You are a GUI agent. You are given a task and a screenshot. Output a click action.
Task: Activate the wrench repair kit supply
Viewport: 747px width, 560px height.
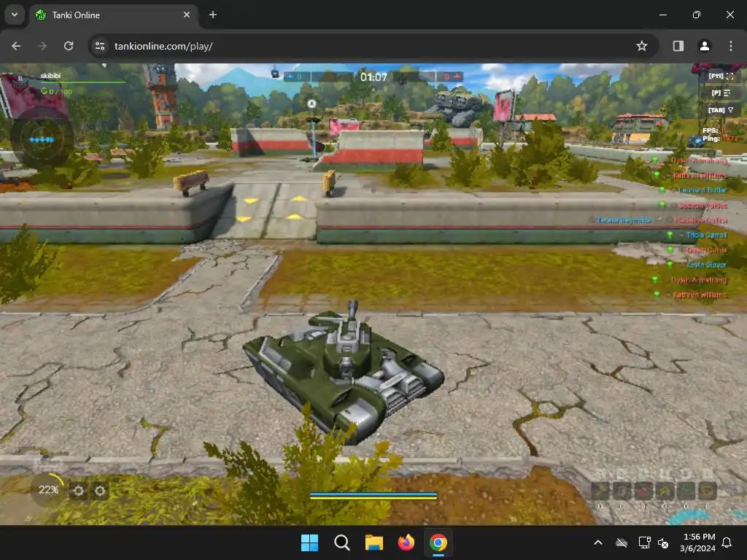pos(600,491)
